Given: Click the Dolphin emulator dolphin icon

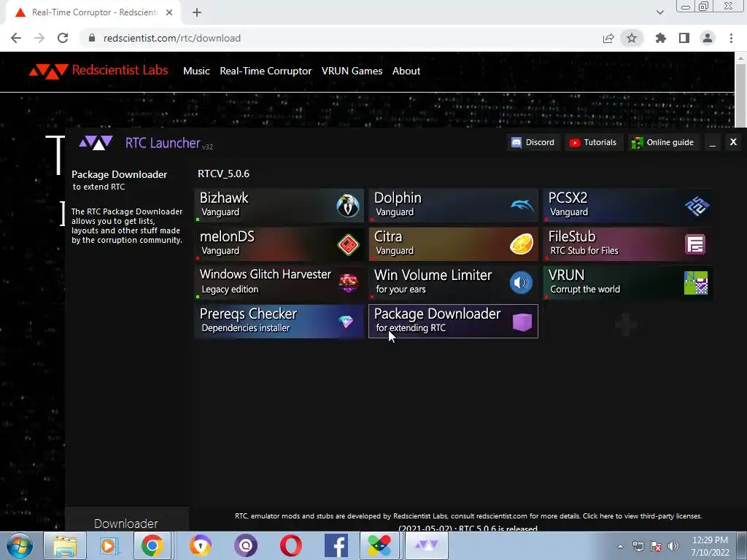Looking at the screenshot, I should pos(522,206).
